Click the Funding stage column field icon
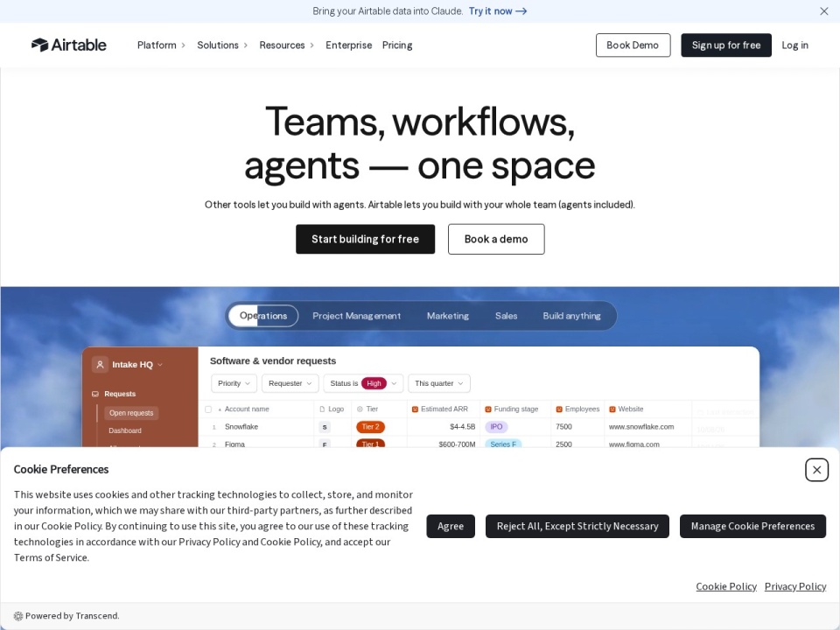The height and width of the screenshot is (630, 840). [488, 409]
